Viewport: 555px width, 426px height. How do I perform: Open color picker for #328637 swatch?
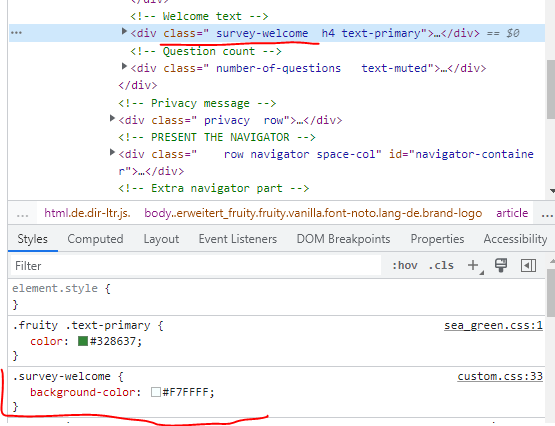[83, 341]
